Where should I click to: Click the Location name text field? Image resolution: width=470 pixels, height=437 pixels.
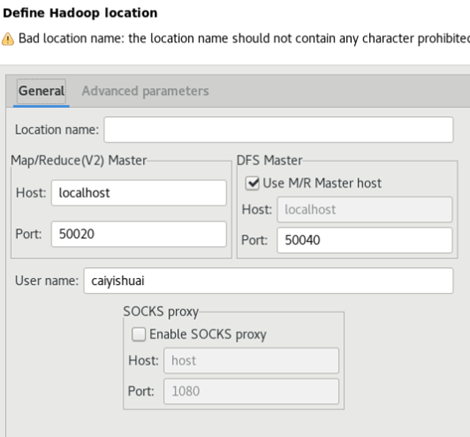point(278,130)
